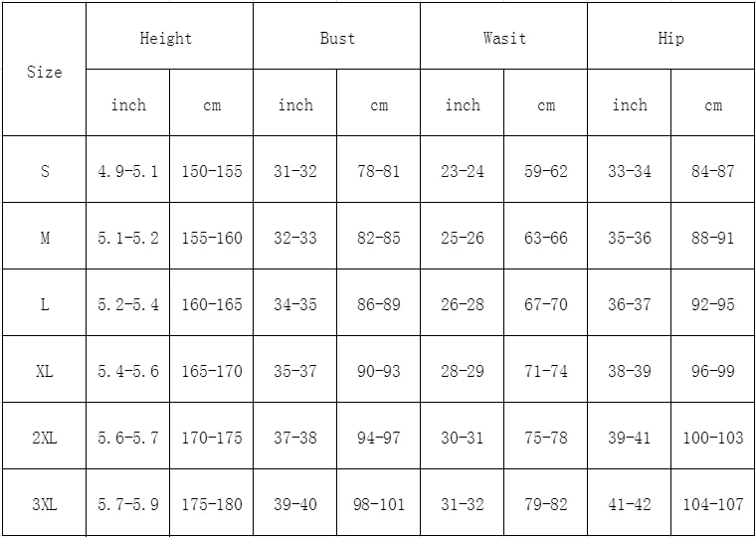756x537 pixels.
Task: Select the L size row label
Action: point(44,304)
